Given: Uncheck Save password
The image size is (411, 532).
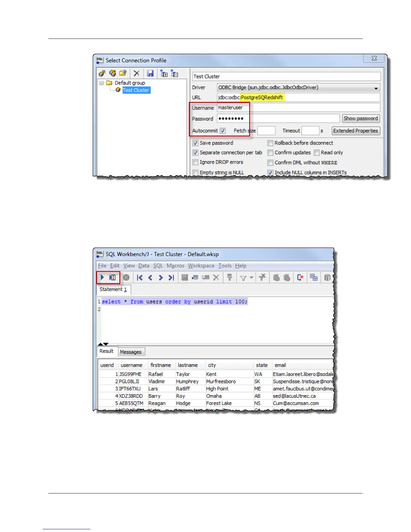Looking at the screenshot, I should coord(195,143).
